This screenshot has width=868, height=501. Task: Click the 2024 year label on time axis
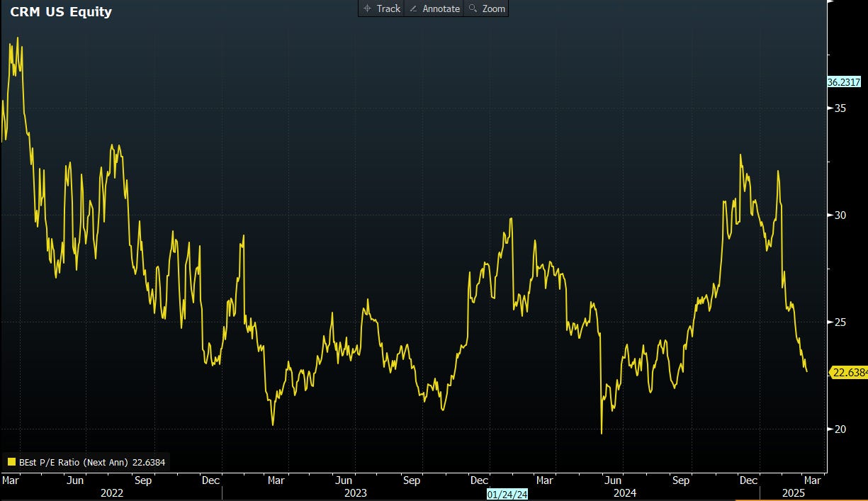pyautogui.click(x=624, y=492)
